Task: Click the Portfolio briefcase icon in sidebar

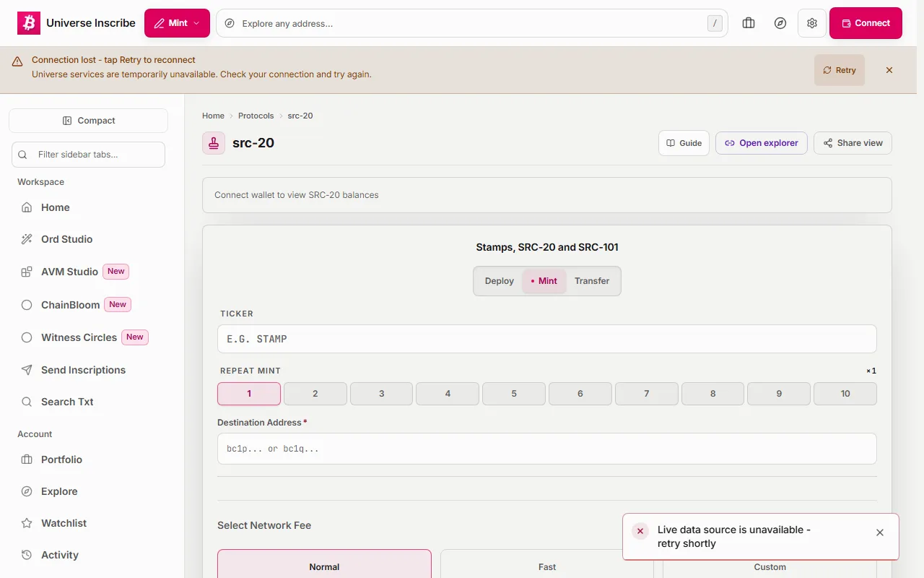Action: click(27, 460)
